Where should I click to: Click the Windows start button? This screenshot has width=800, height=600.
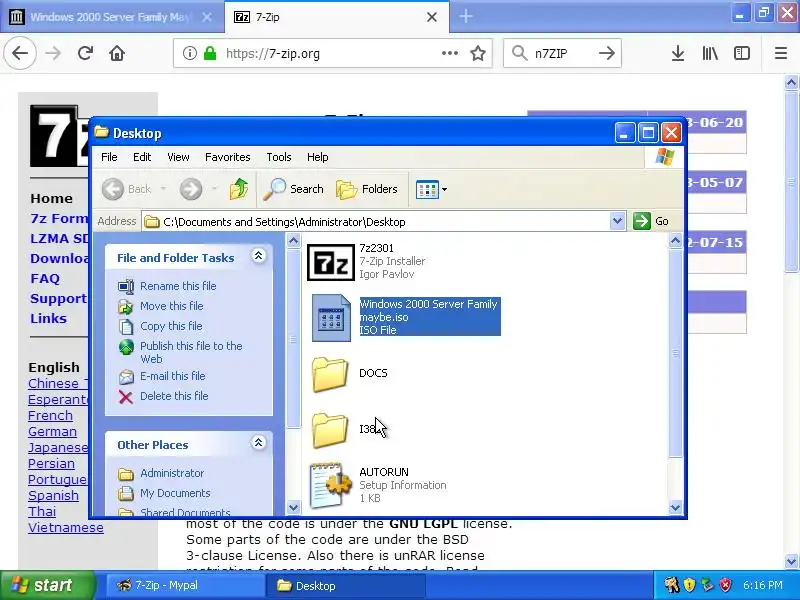click(x=47, y=585)
